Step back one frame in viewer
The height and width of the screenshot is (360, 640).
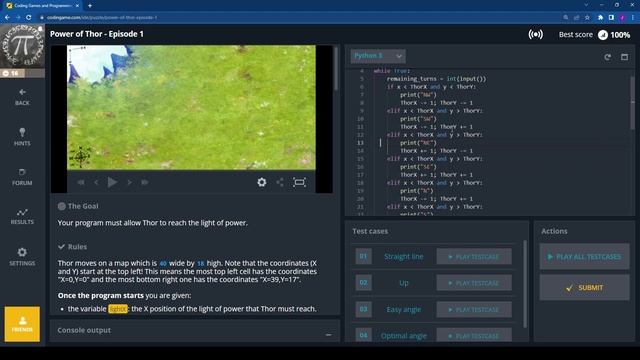(96, 182)
